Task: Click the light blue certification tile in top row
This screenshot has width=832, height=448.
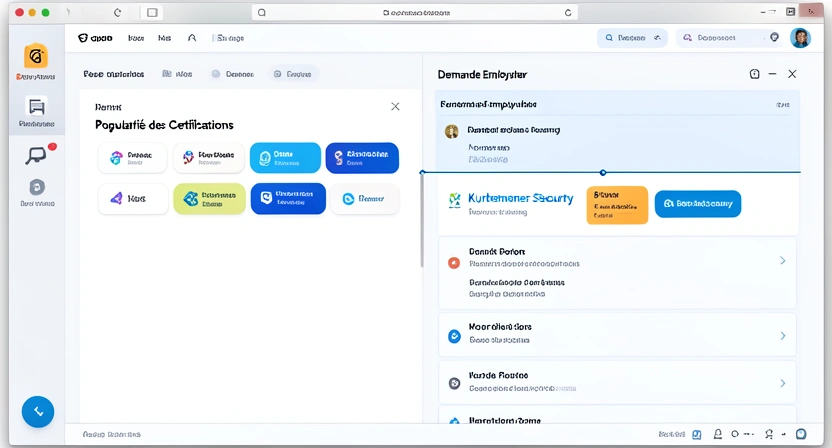Action: (x=285, y=158)
